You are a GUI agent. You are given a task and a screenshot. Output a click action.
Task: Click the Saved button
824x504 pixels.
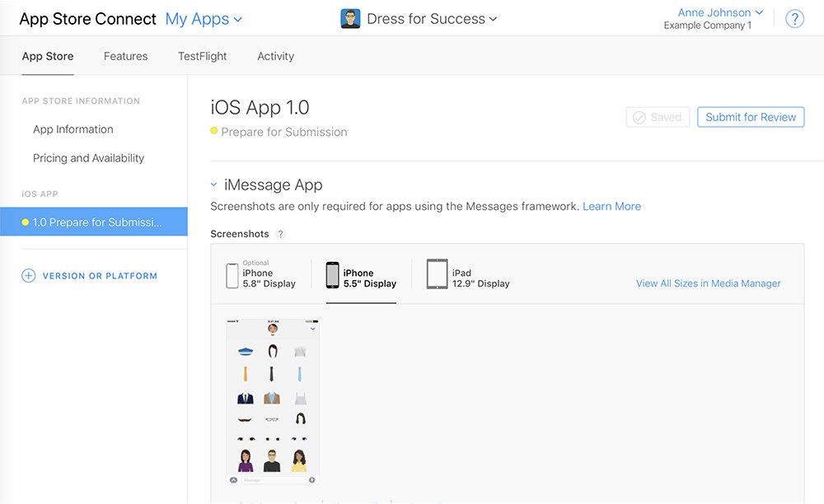[x=658, y=117]
